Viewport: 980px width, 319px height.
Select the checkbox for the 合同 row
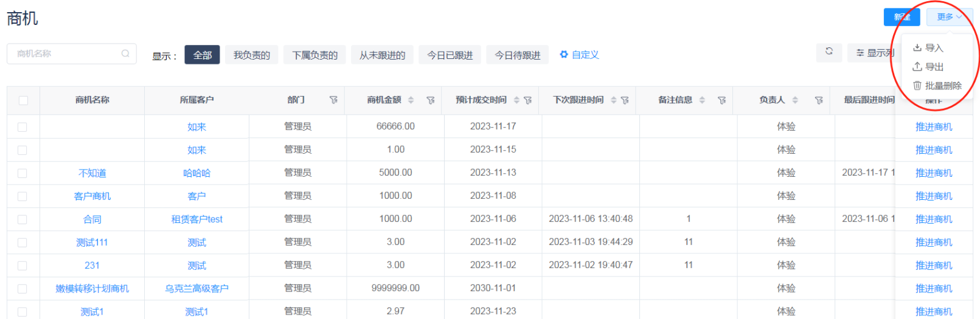click(23, 219)
